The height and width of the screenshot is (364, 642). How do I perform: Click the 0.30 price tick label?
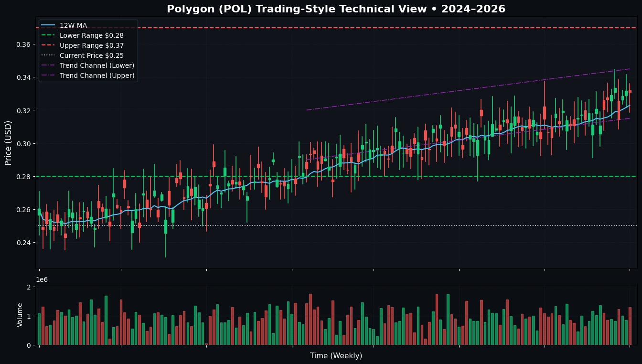pos(23,143)
